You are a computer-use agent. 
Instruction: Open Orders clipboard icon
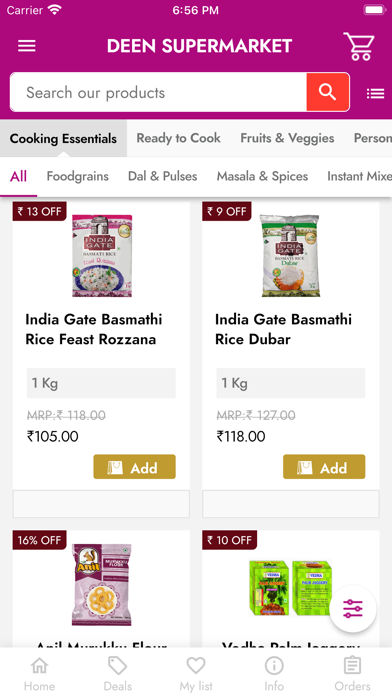click(x=352, y=673)
